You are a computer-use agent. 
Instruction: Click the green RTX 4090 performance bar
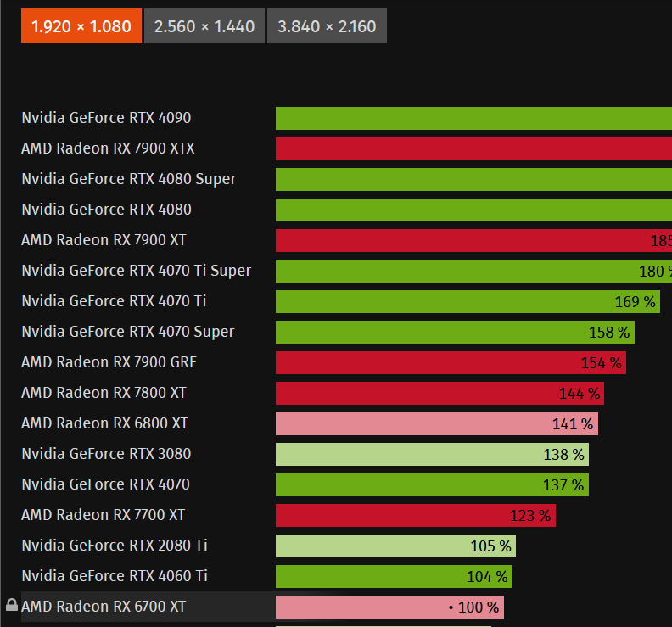(x=473, y=118)
